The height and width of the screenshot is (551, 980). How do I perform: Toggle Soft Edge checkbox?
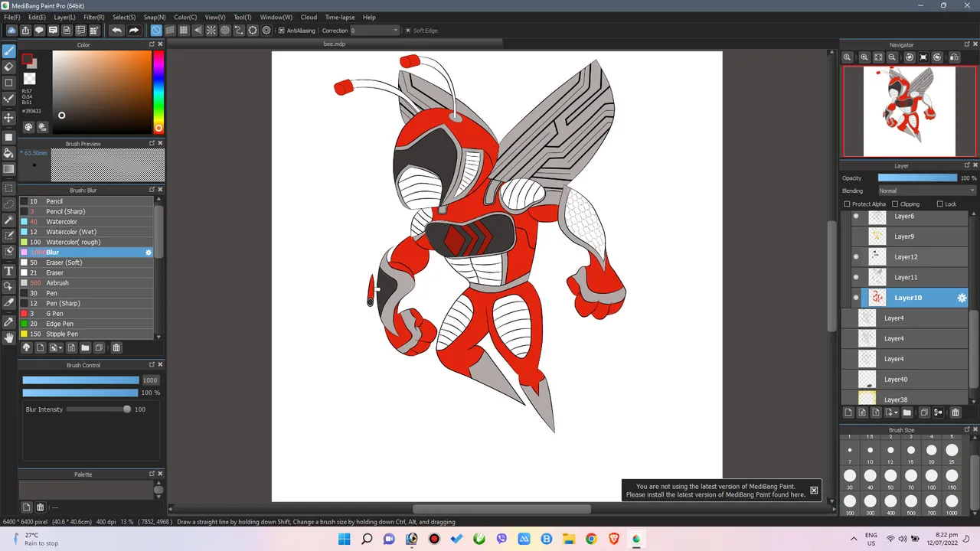[x=407, y=31]
